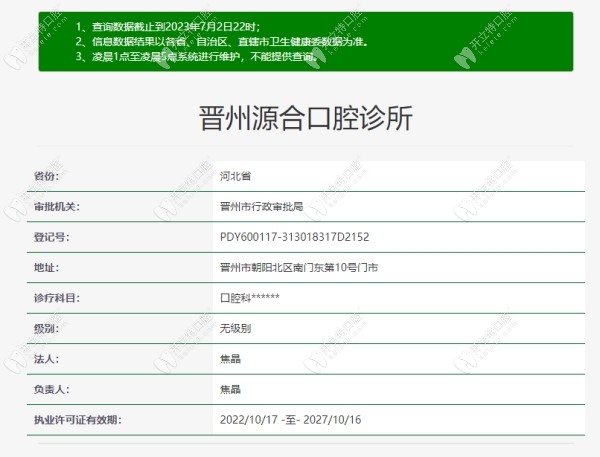This screenshot has height=457, width=600.
Task: Click the 执业许可证有效期 label
Action: pos(78,420)
